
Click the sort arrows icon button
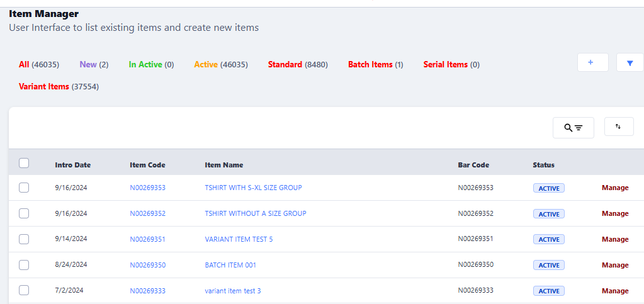pos(618,127)
